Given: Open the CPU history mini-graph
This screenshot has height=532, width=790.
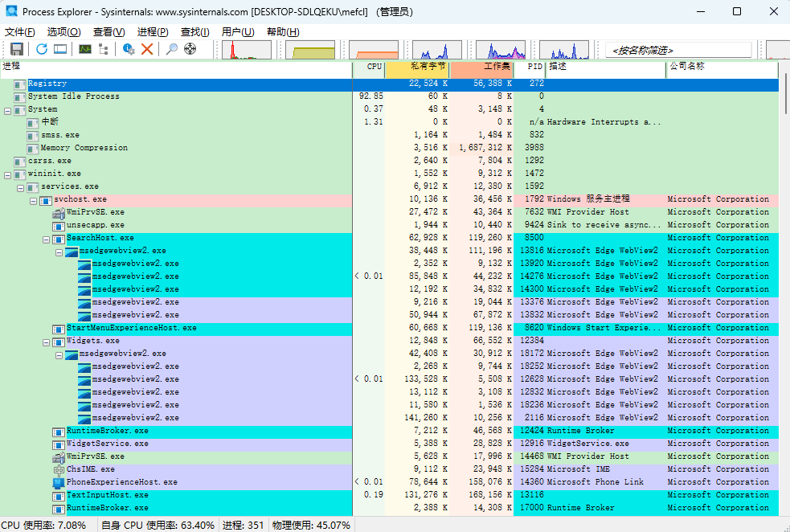Looking at the screenshot, I should pyautogui.click(x=247, y=48).
